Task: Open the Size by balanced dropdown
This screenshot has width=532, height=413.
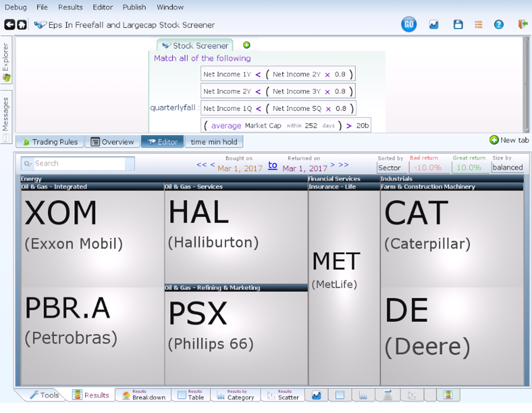Action: 507,168
